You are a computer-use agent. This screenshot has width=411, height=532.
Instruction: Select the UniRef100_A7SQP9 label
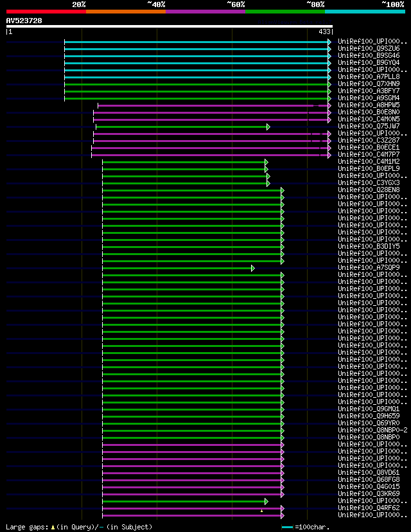point(369,268)
